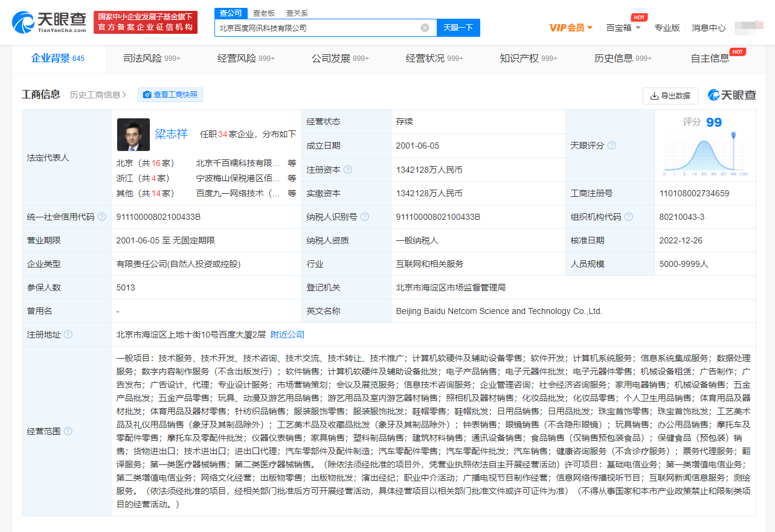This screenshot has height=532, width=775.
Task: Open the 百度九一网络技术 company link
Action: click(x=238, y=193)
